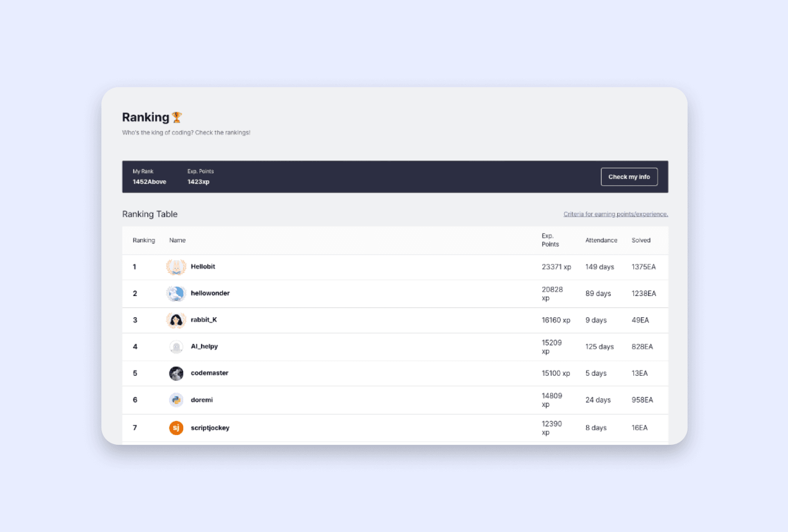Click rank number 7 cell

(135, 428)
